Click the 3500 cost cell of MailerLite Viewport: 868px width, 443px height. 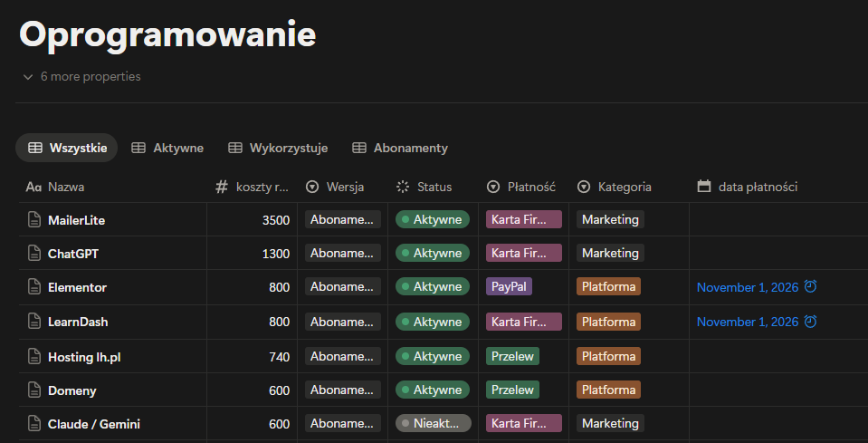click(252, 220)
